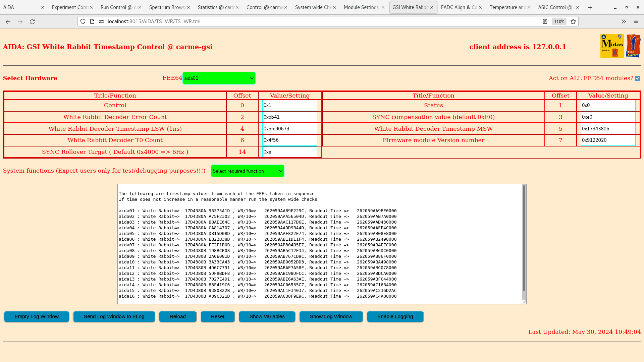Click the Midas logo icon
Viewport: 644px width, 362px height.
pos(612,46)
